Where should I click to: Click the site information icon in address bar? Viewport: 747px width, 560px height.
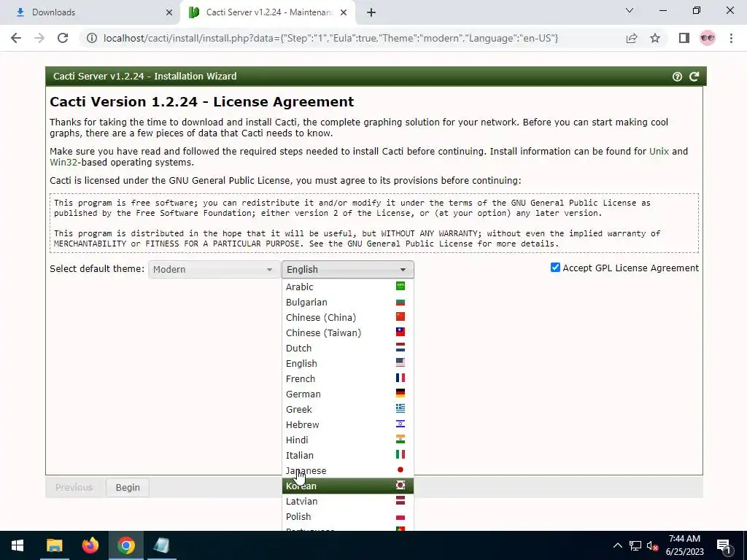91,38
